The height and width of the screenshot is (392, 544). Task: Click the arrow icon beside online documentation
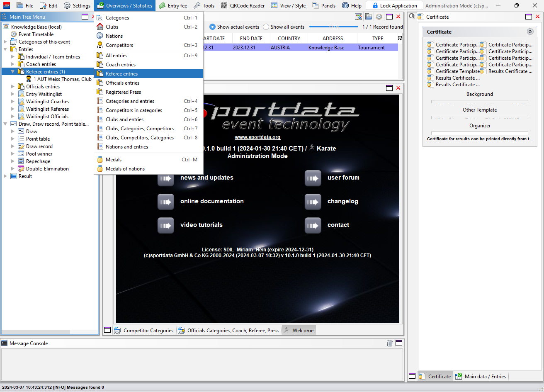(166, 202)
